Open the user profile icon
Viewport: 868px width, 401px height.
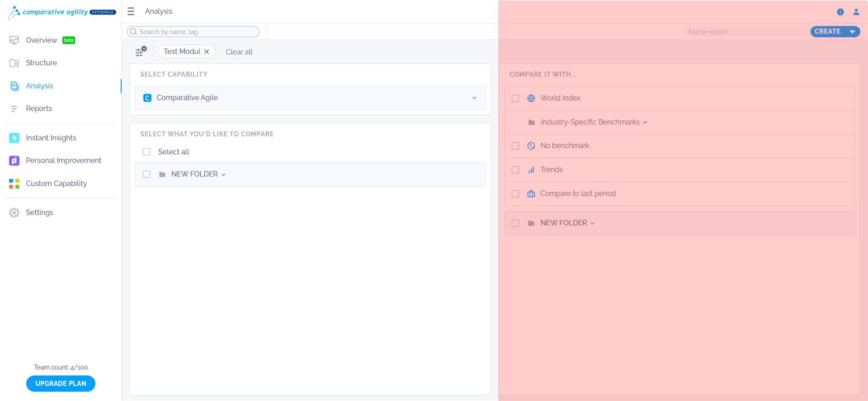coord(856,12)
